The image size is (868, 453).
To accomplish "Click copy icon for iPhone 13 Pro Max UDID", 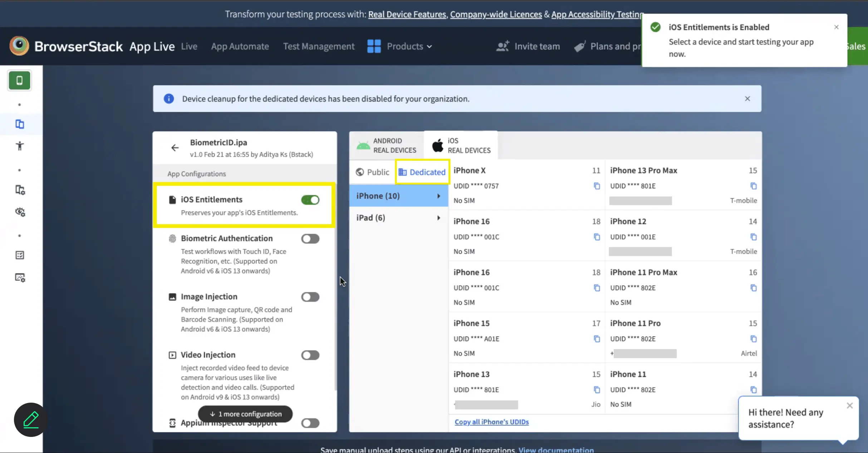I will click(x=753, y=186).
